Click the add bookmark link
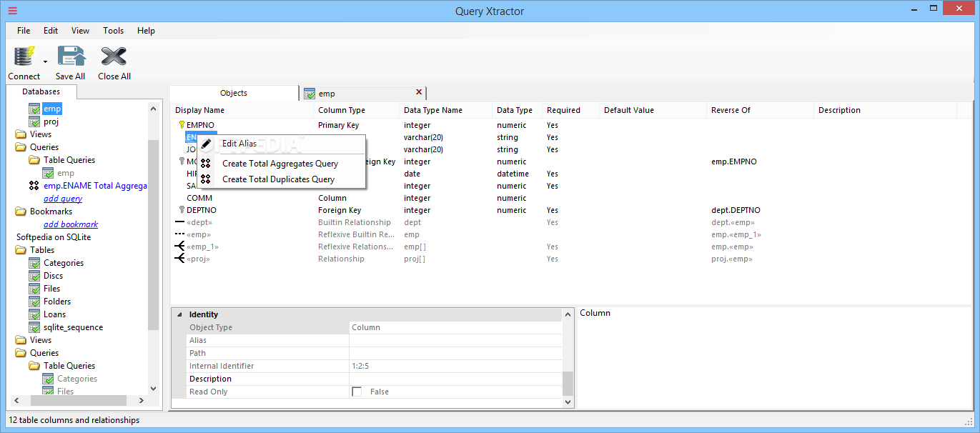This screenshot has height=433, width=980. tap(71, 224)
